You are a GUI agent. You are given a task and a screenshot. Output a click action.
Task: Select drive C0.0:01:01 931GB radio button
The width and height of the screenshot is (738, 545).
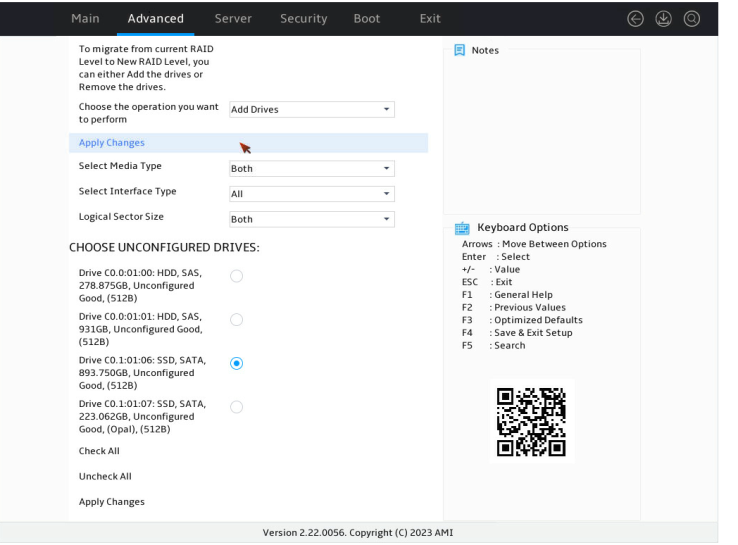[236, 320]
